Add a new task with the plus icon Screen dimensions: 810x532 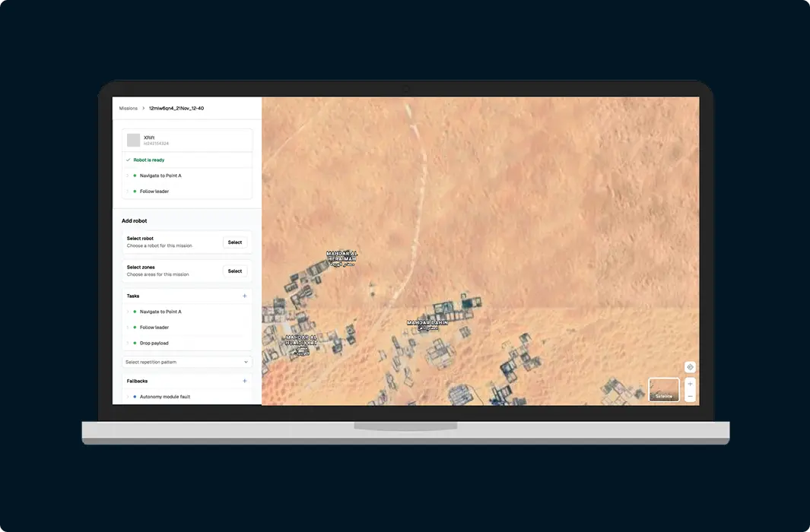245,296
